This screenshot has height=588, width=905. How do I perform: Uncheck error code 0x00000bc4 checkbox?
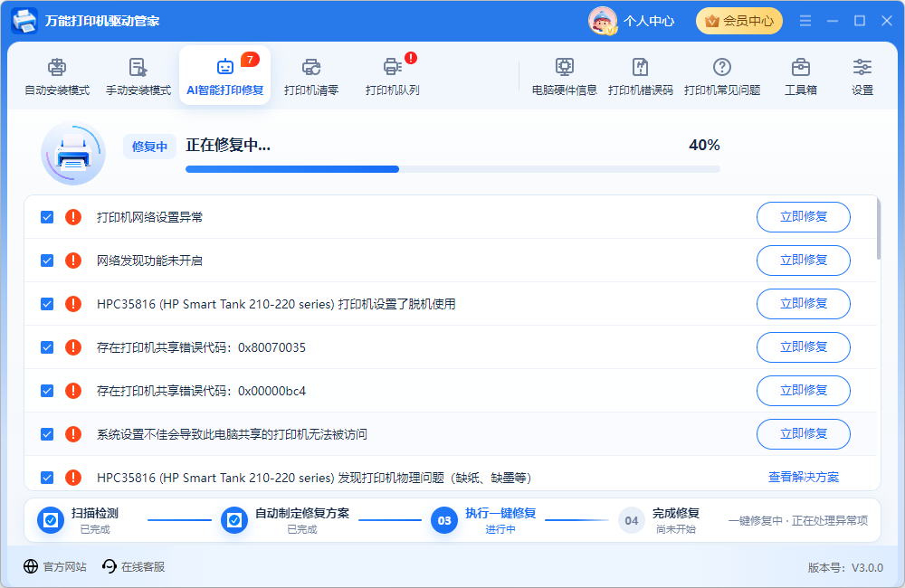pos(47,391)
